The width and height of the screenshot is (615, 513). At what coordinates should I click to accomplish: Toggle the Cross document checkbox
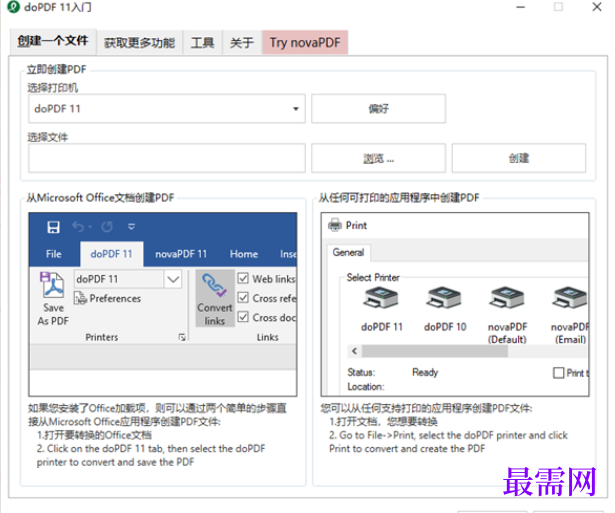pos(243,317)
